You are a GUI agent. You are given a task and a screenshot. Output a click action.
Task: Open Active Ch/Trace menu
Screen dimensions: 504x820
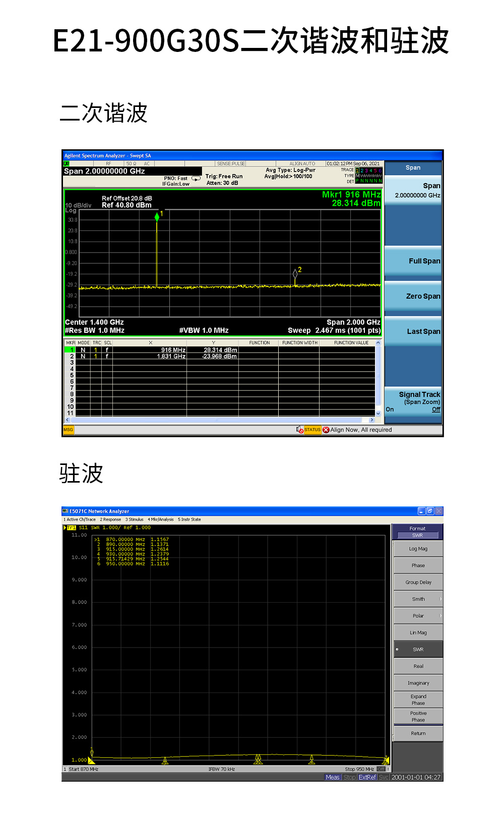pyautogui.click(x=80, y=519)
